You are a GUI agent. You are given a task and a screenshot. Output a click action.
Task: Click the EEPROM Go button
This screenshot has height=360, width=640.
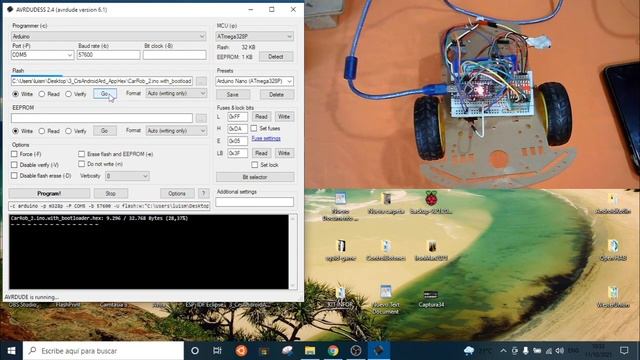point(104,131)
